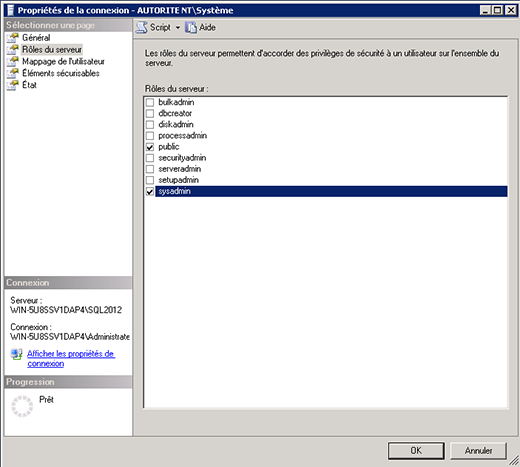
Task: Select the public role label
Action: 169,147
